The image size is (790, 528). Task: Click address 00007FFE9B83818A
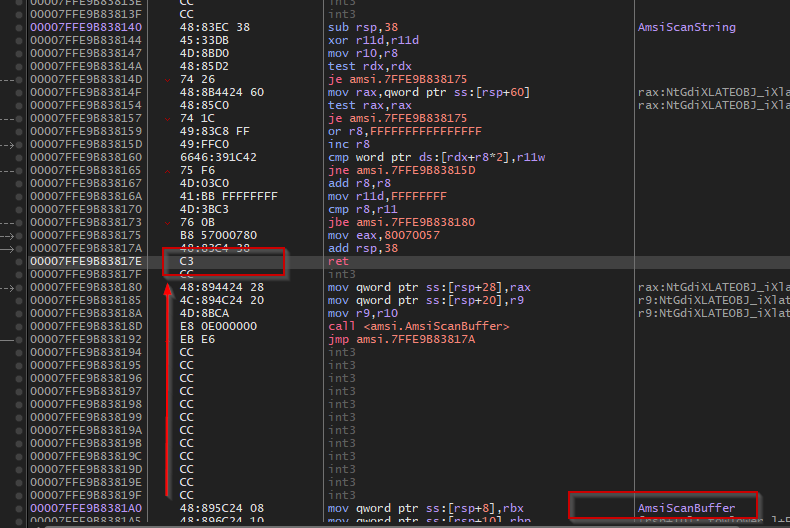86,313
